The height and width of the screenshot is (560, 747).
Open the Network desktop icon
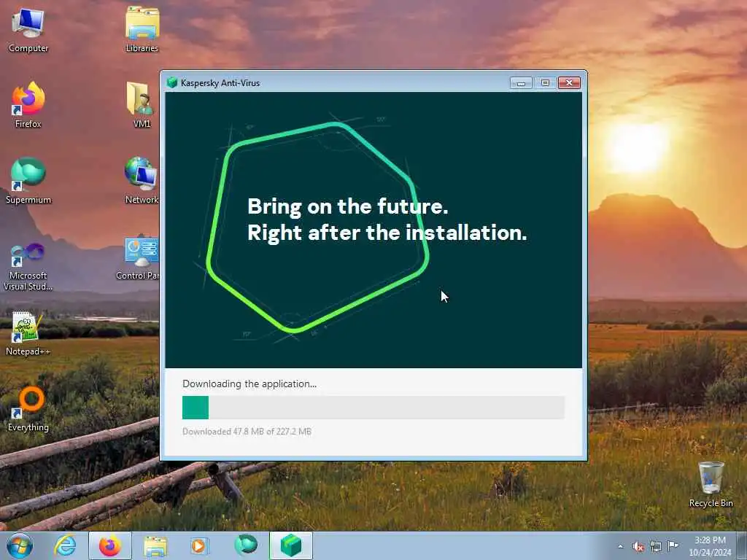click(142, 181)
